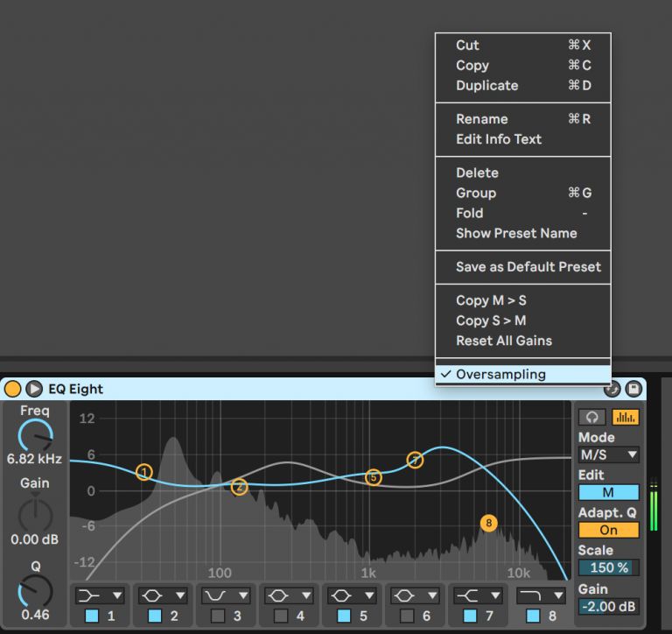Choose Reset All Gains menu entry
The width and height of the screenshot is (672, 634).
(523, 341)
